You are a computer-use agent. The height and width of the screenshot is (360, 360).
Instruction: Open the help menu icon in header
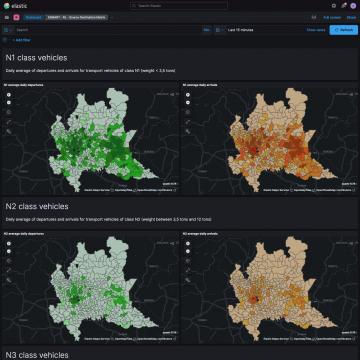tap(334, 6)
